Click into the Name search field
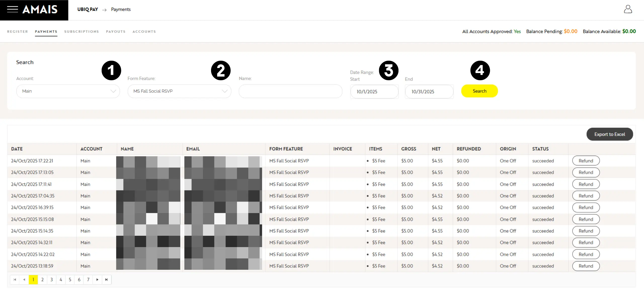Image resolution: width=644 pixels, height=303 pixels. click(x=290, y=91)
